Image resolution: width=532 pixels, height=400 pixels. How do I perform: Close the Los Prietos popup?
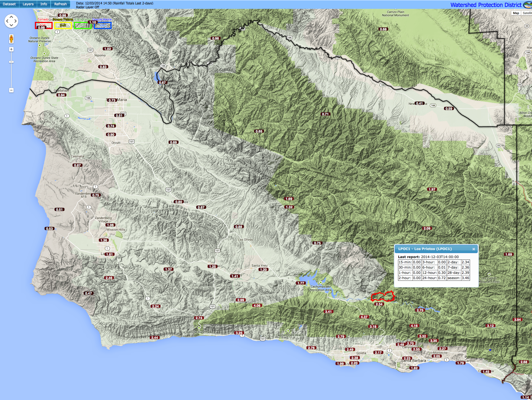[x=474, y=249]
